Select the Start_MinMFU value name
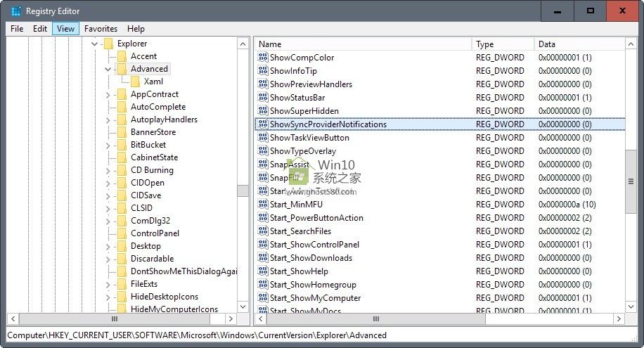644x348 pixels. tap(296, 204)
